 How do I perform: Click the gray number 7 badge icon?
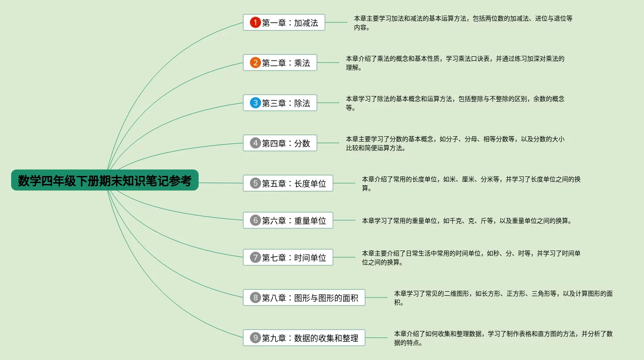[x=255, y=257]
